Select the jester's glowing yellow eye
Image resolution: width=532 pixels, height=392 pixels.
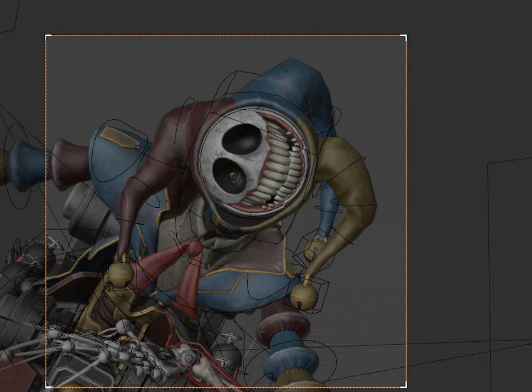pos(233,175)
